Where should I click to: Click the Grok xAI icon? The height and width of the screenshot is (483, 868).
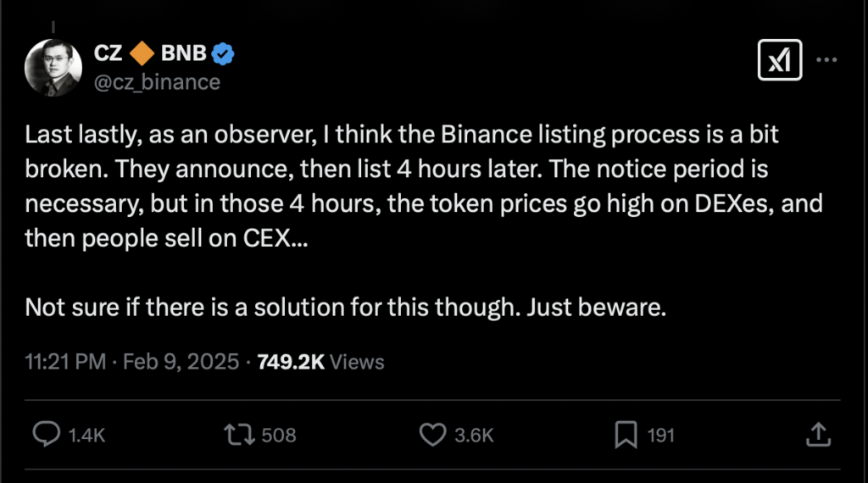tap(780, 60)
